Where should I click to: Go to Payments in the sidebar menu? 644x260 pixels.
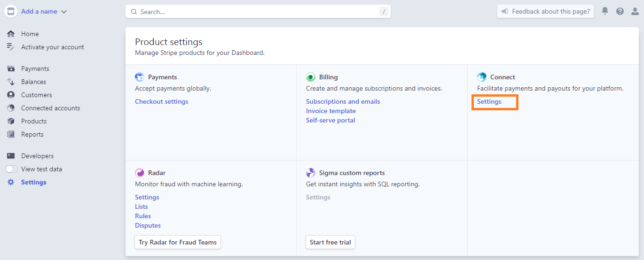35,69
